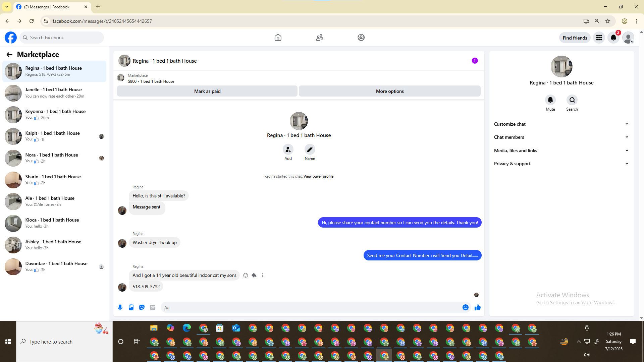Click the edit Name pencil icon
This screenshot has height=362, width=644.
click(310, 149)
